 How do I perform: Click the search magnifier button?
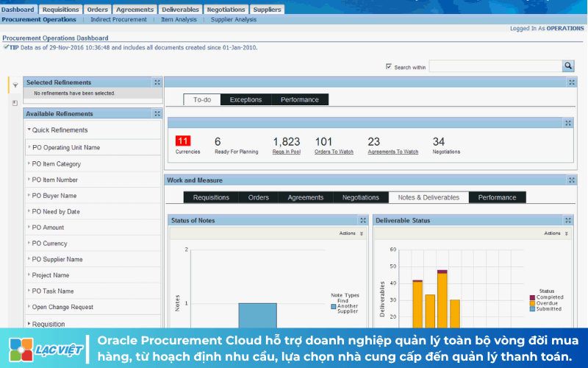click(x=568, y=66)
